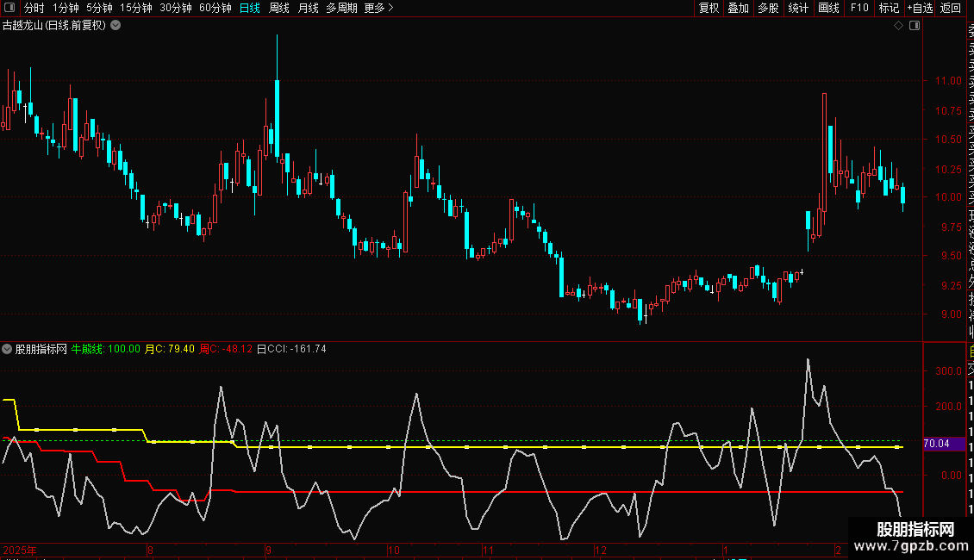Viewport: 974px width, 560px height.
Task: Click the 日CCI: -161.74 indicator value
Action: click(291, 349)
